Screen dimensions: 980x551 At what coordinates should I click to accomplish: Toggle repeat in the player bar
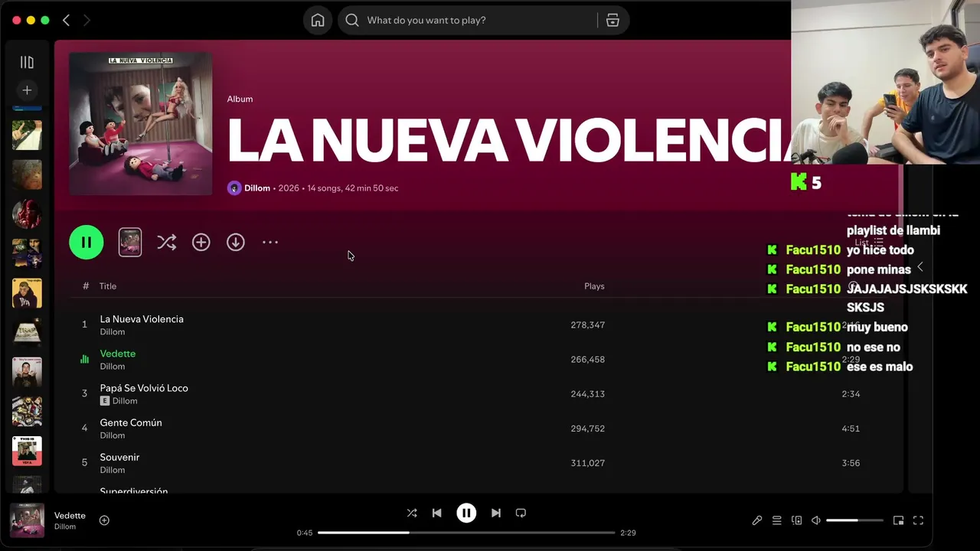click(x=521, y=513)
